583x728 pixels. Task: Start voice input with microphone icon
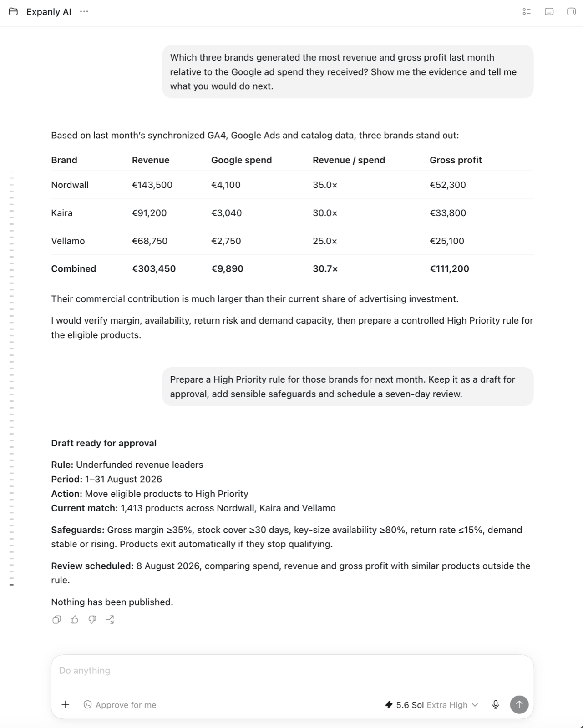(x=496, y=704)
